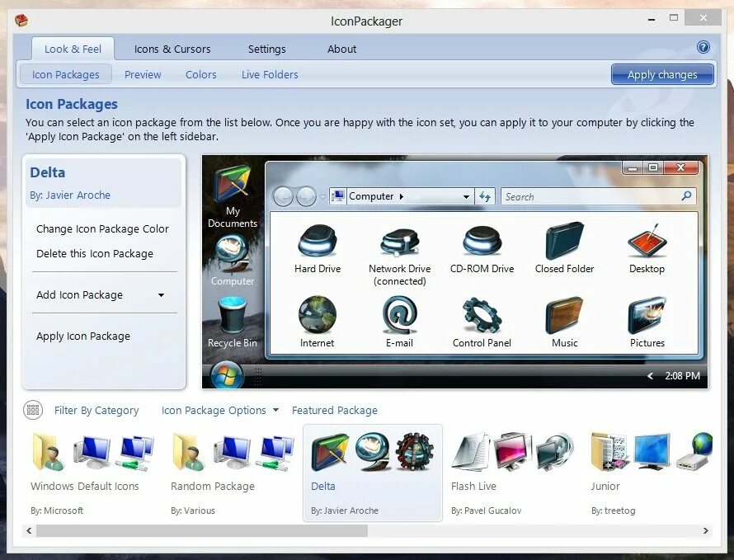Click the 2:08 PM clock in preview
The image size is (734, 560).
683,376
